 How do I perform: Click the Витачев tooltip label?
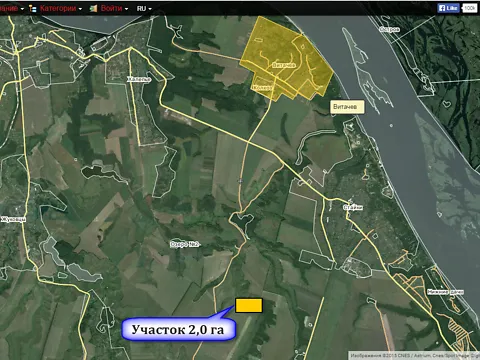(346, 107)
